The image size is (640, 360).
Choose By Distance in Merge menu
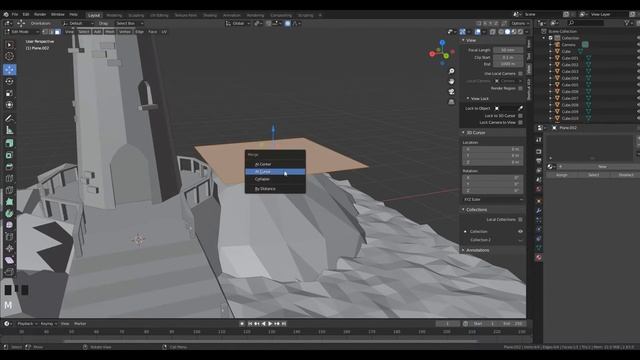[x=275, y=189]
